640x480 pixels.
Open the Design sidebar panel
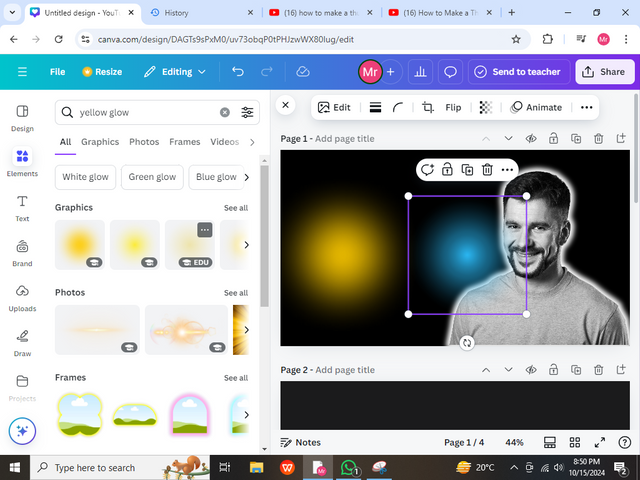click(x=22, y=118)
